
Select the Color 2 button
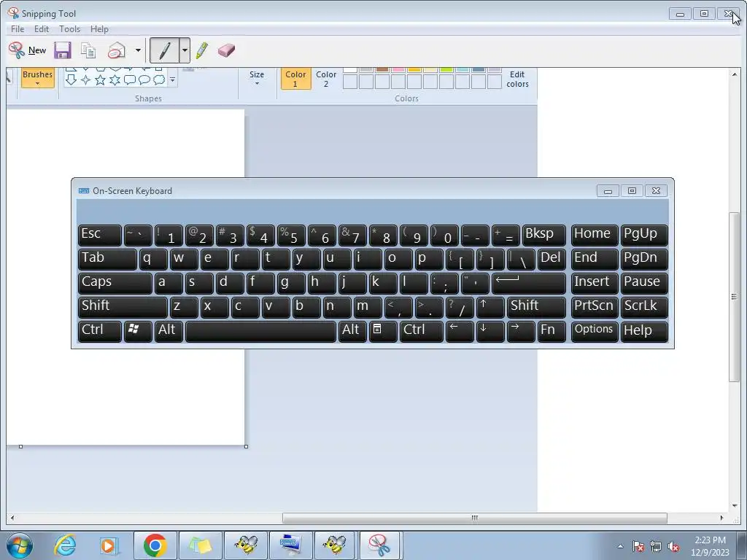coord(326,79)
